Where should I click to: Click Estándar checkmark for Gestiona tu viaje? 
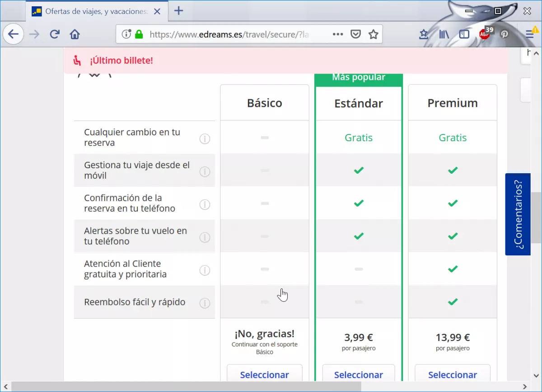tap(359, 170)
